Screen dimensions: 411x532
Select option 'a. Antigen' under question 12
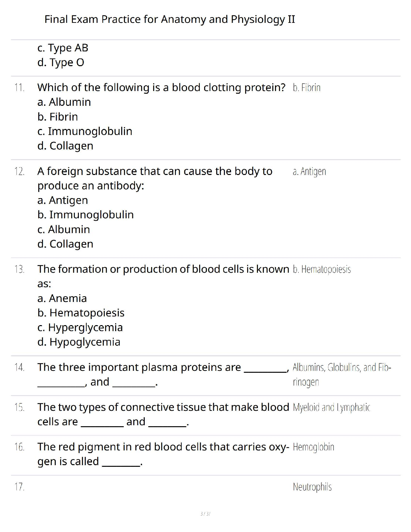click(x=63, y=200)
